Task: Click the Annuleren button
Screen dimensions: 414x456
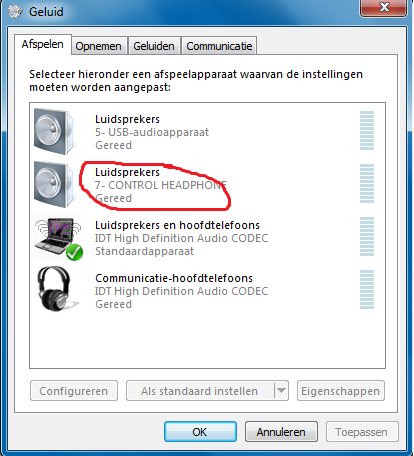Action: click(281, 432)
